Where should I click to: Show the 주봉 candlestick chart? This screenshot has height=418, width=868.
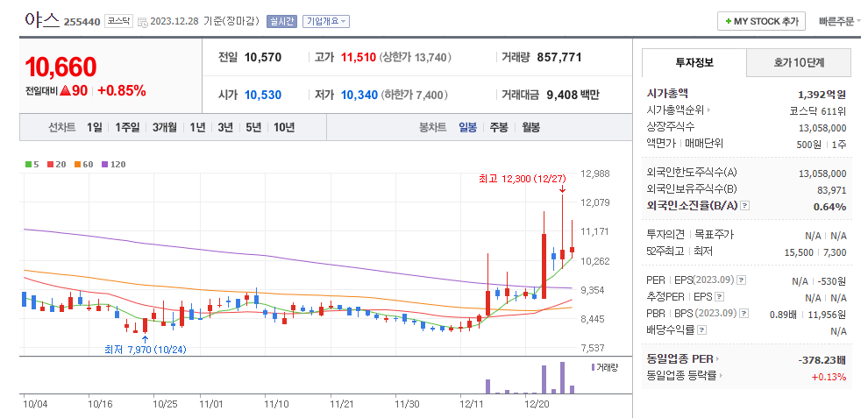(498, 127)
